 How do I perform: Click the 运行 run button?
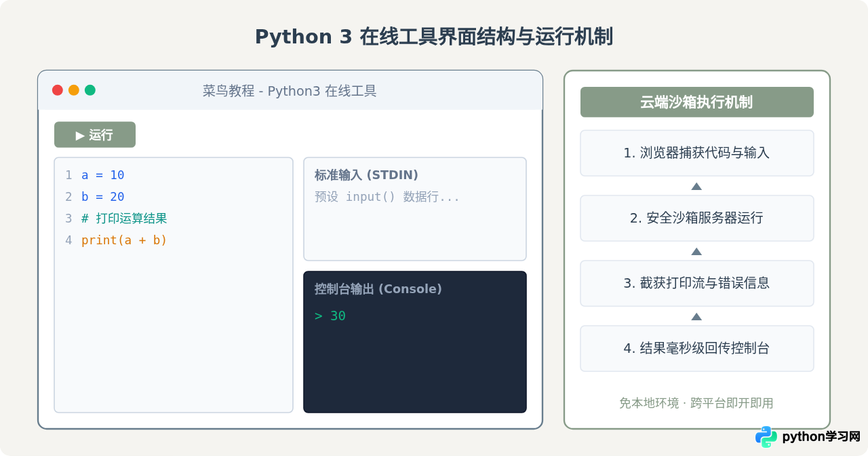95,134
